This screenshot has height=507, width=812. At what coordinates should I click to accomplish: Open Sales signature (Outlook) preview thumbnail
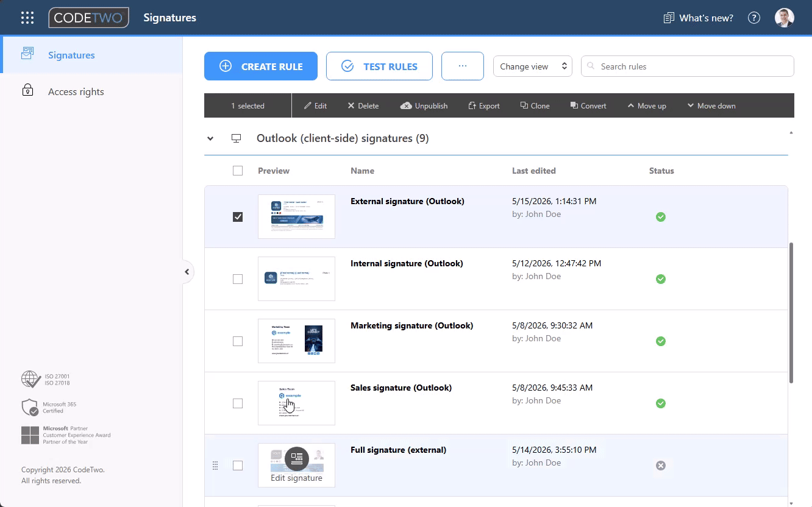[x=296, y=403]
